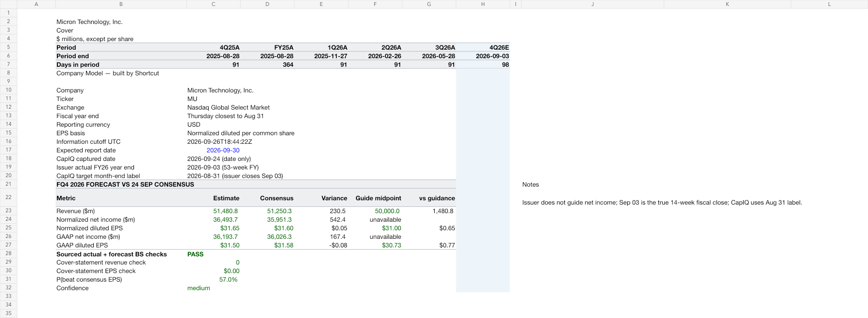Select the 'Nasdaq Global Select Market' cell
Image resolution: width=868 pixels, height=318 pixels.
tap(228, 107)
